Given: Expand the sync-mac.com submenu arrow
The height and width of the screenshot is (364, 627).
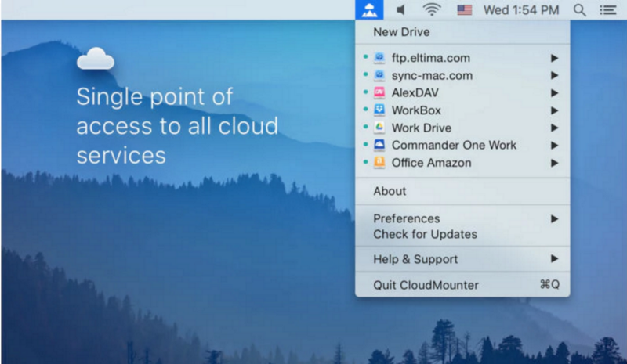Looking at the screenshot, I should (554, 75).
